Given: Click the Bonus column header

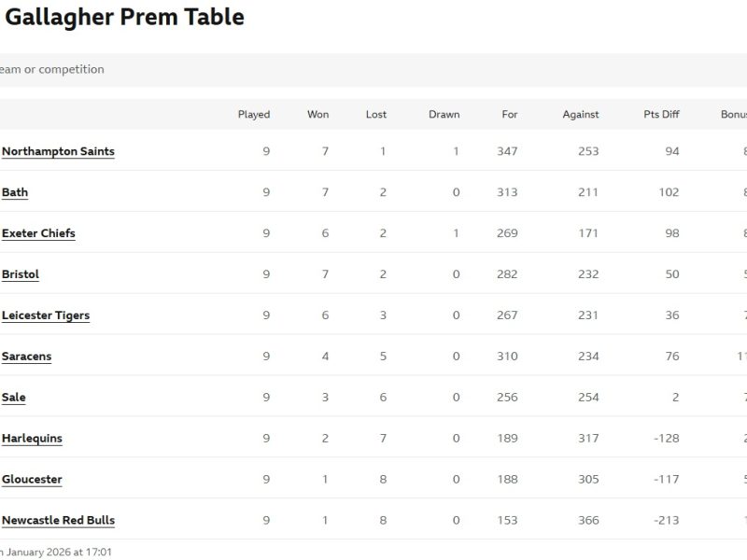Looking at the screenshot, I should pyautogui.click(x=733, y=115).
